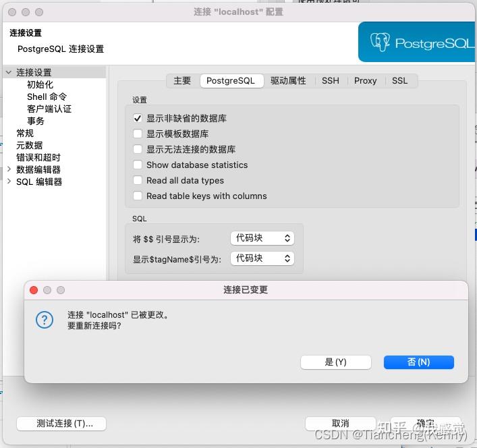This screenshot has width=477, height=448.
Task: Click the 否 (N) button
Action: coord(418,362)
